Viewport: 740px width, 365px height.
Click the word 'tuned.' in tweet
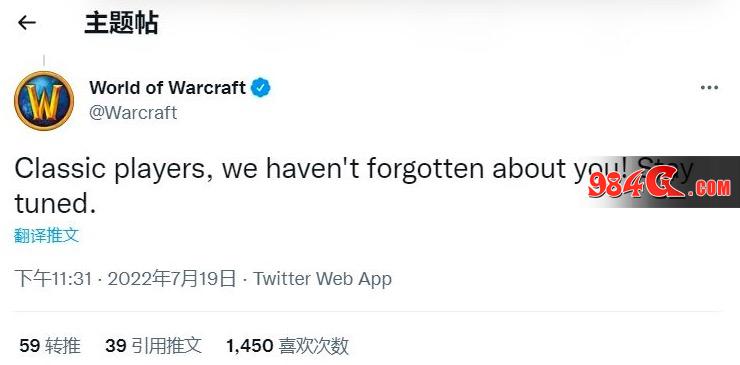coord(55,204)
